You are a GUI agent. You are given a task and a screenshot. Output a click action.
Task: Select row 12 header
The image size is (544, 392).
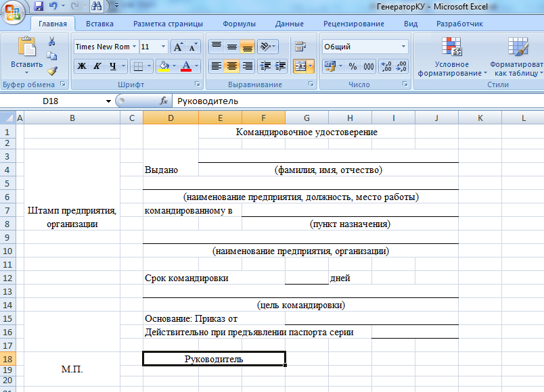click(7, 278)
